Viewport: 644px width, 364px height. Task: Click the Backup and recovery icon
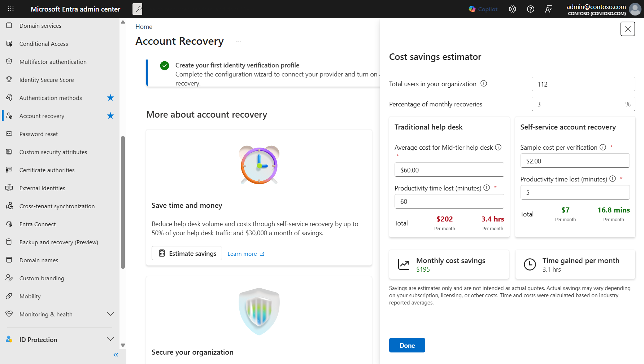pyautogui.click(x=9, y=242)
